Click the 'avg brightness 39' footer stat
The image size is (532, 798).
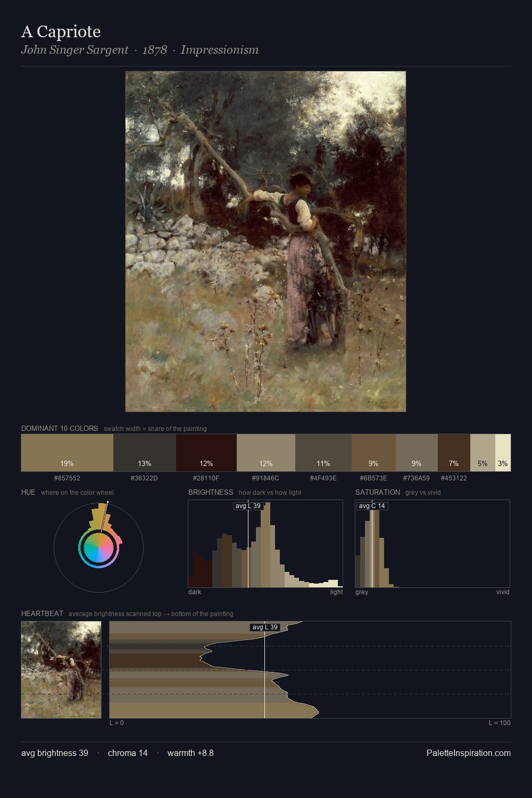click(55, 753)
